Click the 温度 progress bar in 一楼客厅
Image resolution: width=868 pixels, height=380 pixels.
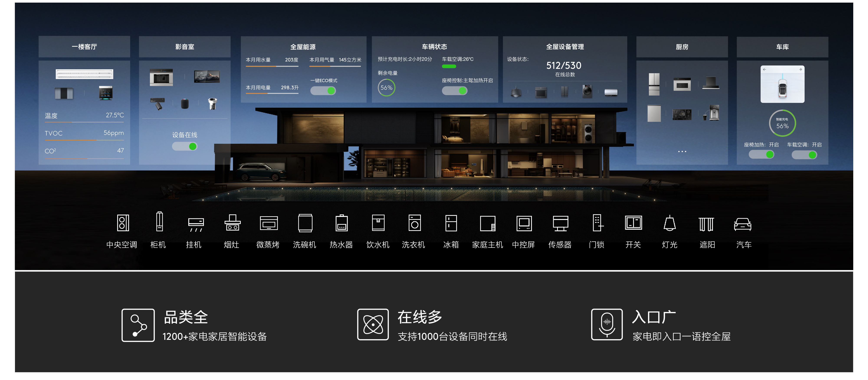(x=84, y=122)
